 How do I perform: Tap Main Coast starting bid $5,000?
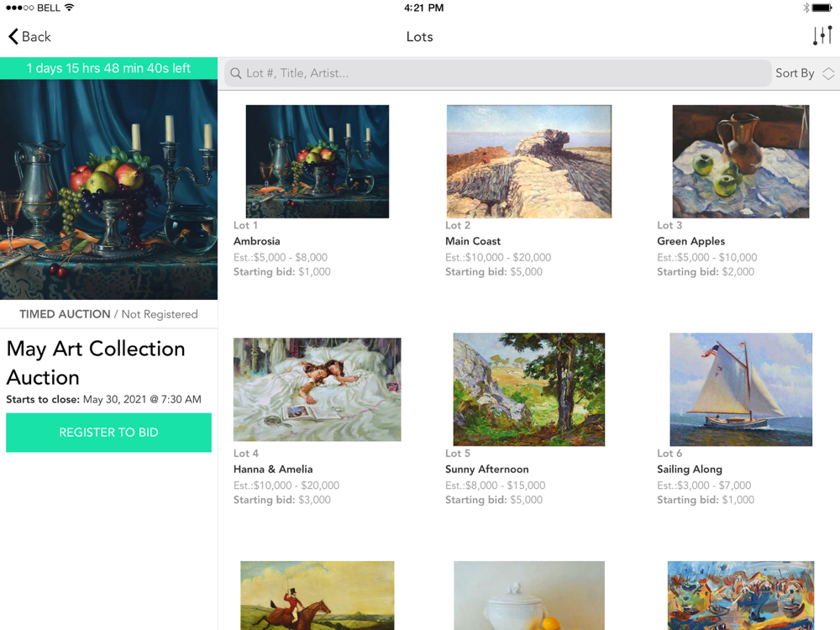(x=494, y=272)
